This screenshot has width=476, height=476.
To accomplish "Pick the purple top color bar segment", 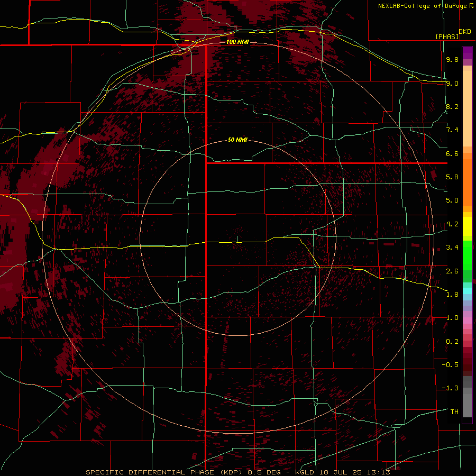I will tap(467, 53).
